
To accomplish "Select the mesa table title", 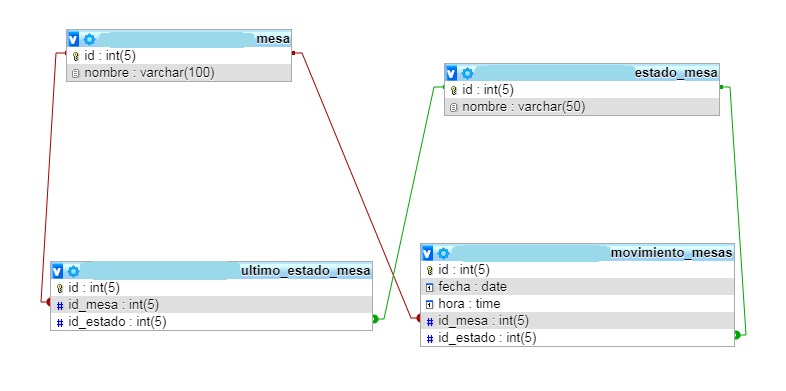I will pos(273,39).
